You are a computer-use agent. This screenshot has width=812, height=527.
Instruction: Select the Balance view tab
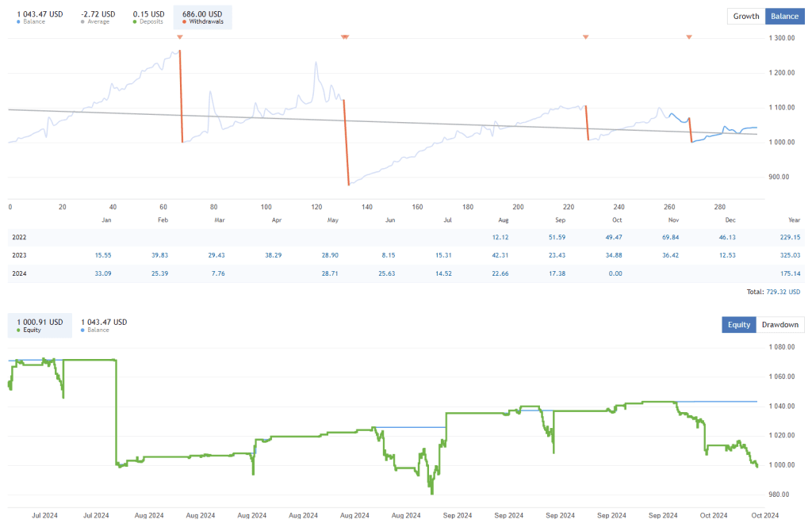click(x=785, y=16)
